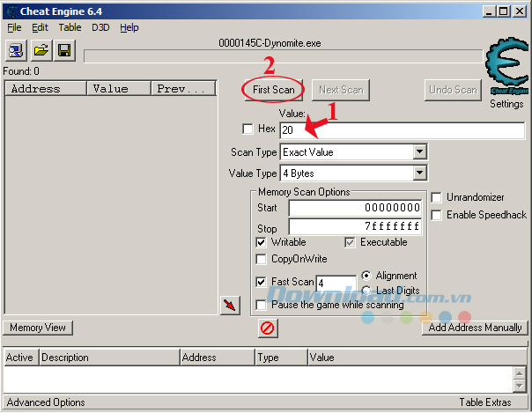The width and height of the screenshot is (532, 413).
Task: Open Memory View
Action: click(38, 328)
